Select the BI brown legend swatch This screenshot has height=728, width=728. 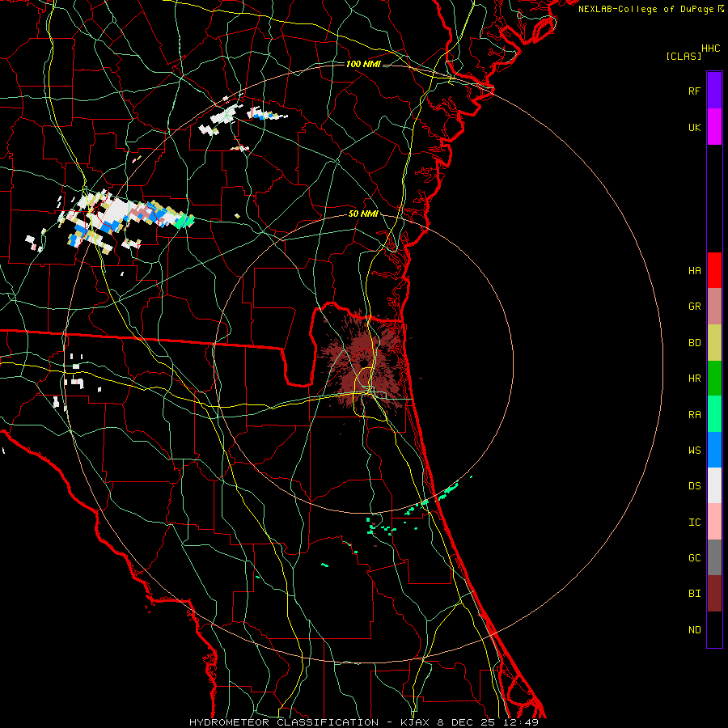(714, 594)
